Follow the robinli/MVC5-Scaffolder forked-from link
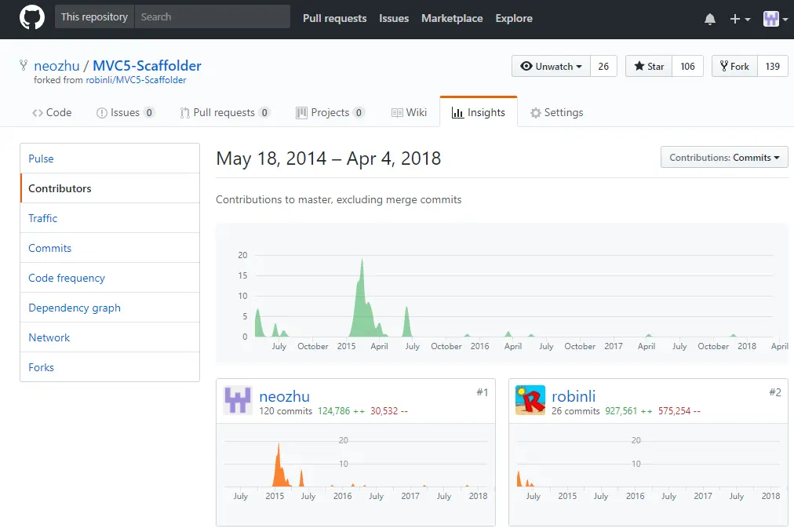 click(x=136, y=80)
